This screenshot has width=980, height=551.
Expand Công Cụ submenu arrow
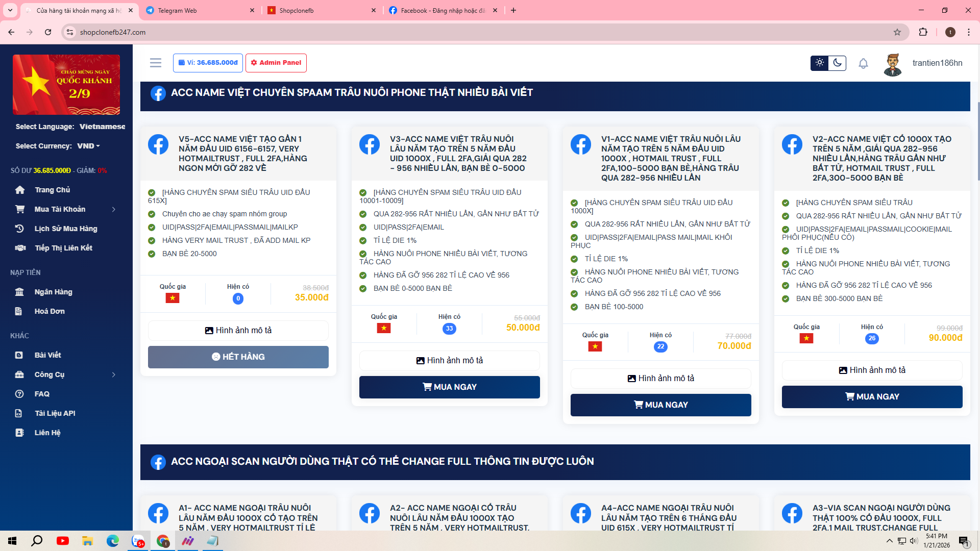click(113, 374)
